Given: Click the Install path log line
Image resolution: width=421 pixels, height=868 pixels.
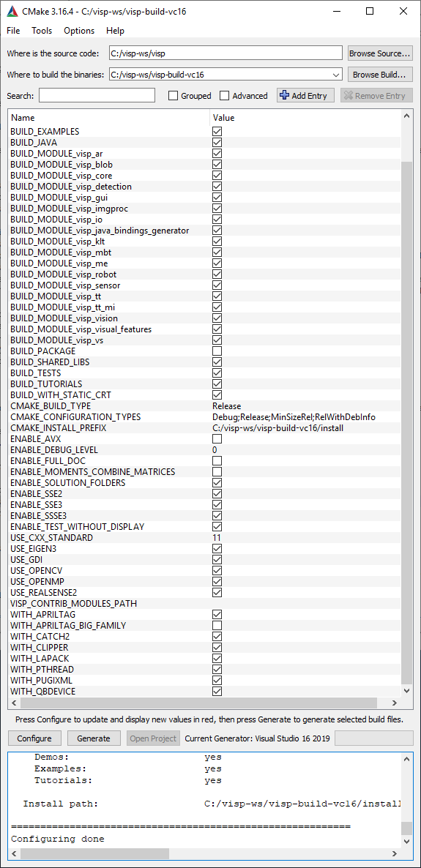Looking at the screenshot, I should coord(212,803).
